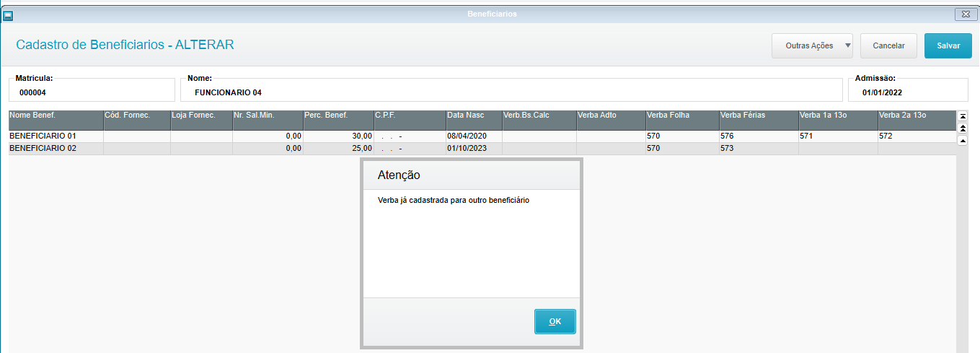Screen dimensions: 980x353
Task: Select the BENEFICIARIO 01 row name cell
Action: tap(56, 136)
